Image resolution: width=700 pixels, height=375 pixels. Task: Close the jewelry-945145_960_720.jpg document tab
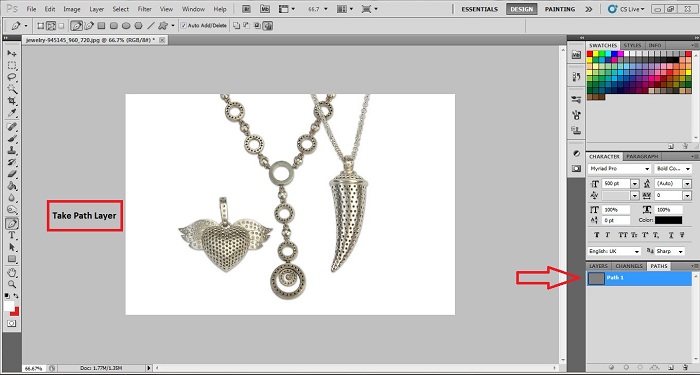point(162,40)
